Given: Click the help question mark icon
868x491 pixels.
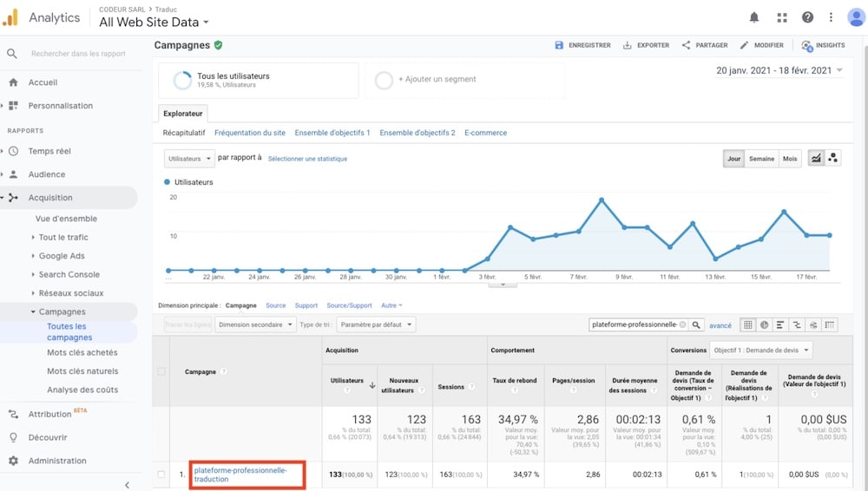Looking at the screenshot, I should [807, 17].
